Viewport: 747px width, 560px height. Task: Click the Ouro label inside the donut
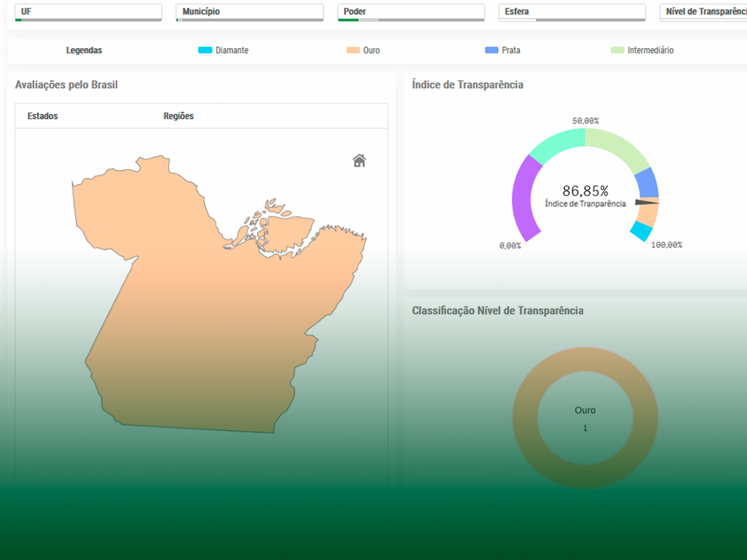585,410
